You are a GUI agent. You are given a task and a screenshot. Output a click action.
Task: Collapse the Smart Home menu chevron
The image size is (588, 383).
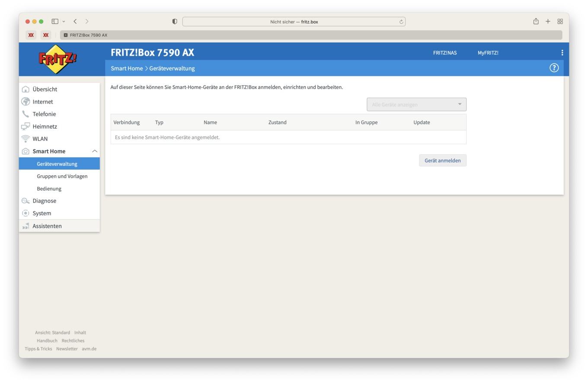coord(94,151)
